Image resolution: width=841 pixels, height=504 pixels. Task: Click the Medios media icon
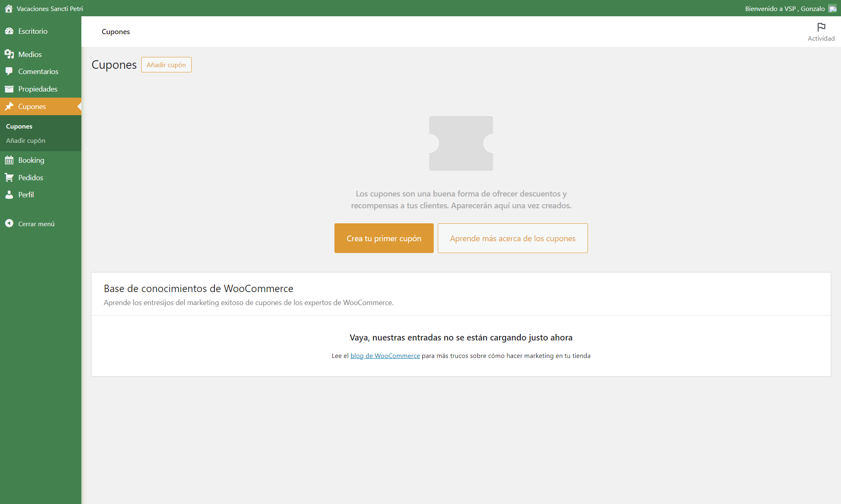click(x=9, y=54)
